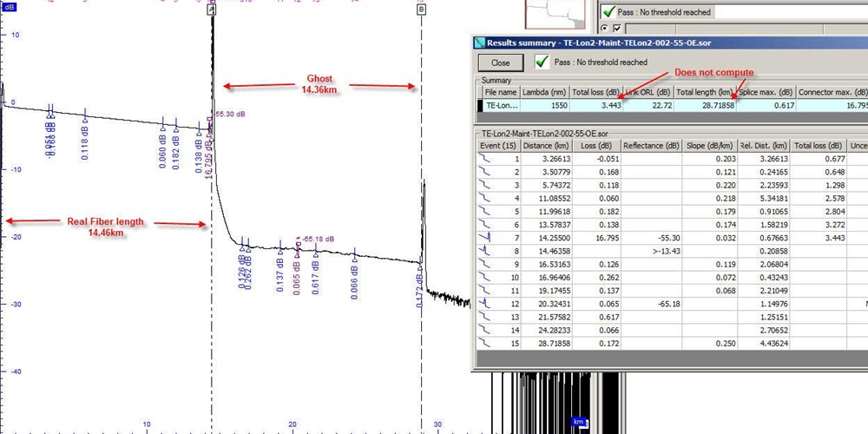Click the File name column header

click(x=499, y=92)
